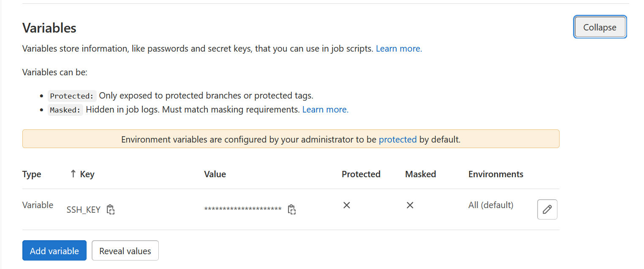Copy the masked variable value

tap(291, 209)
